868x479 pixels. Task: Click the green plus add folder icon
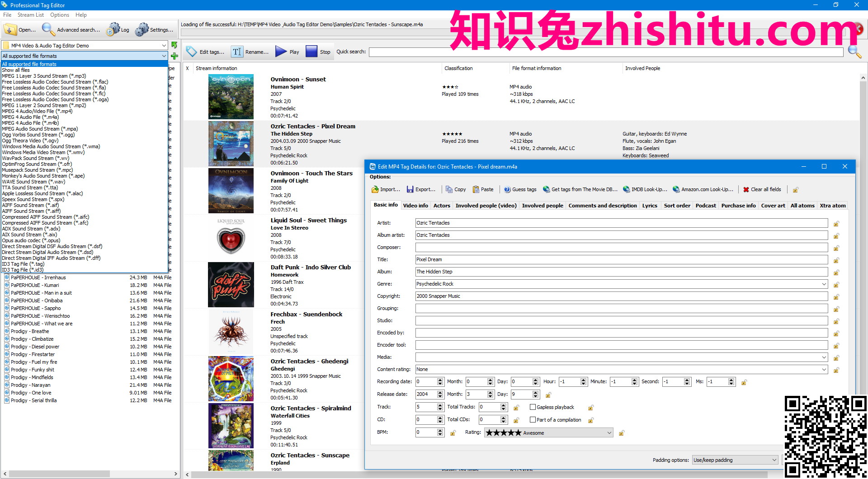click(x=175, y=56)
